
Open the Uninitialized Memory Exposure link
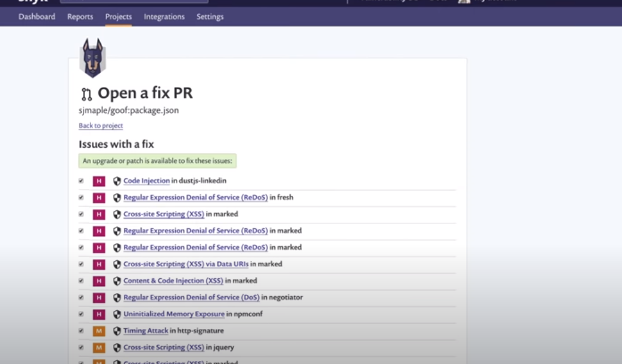point(174,314)
